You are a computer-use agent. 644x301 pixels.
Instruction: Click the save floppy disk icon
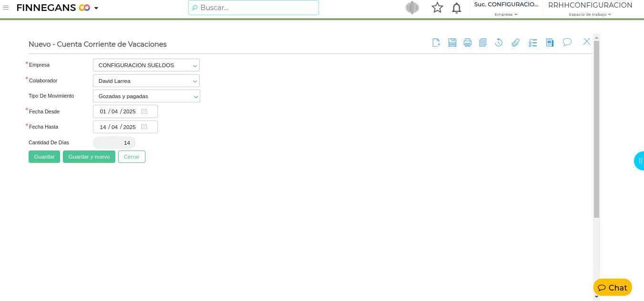click(452, 43)
